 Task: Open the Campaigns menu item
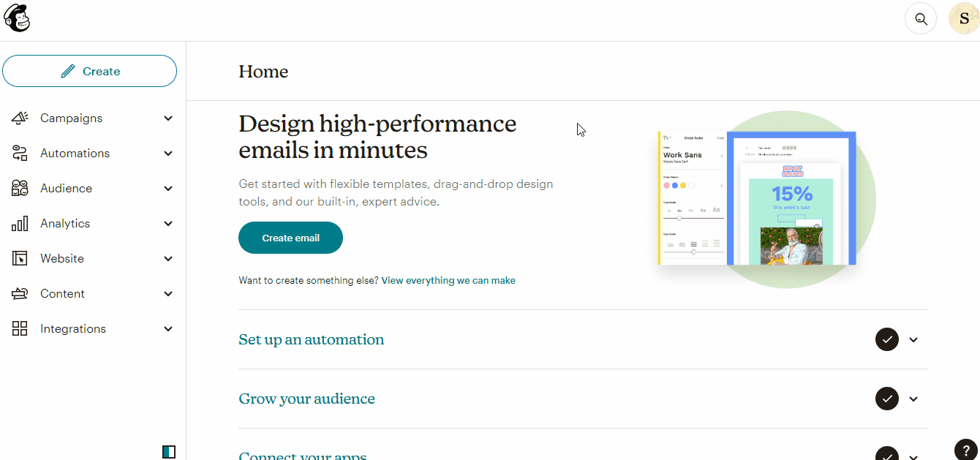[x=71, y=118]
